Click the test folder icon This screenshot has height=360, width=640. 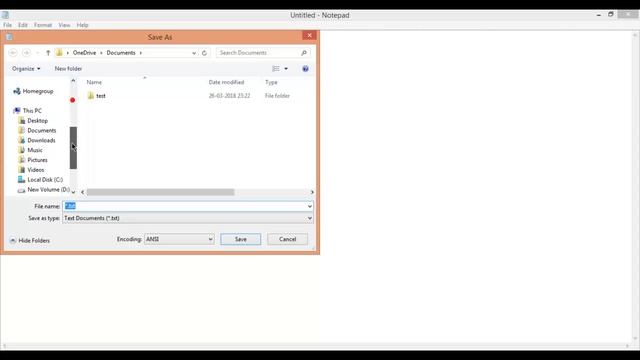(91, 96)
